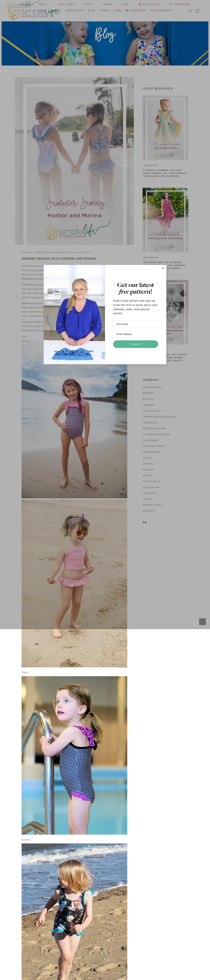210x980 pixels.
Task: Open the photo of girl in pink gingham swimsuit
Action: pos(74,583)
